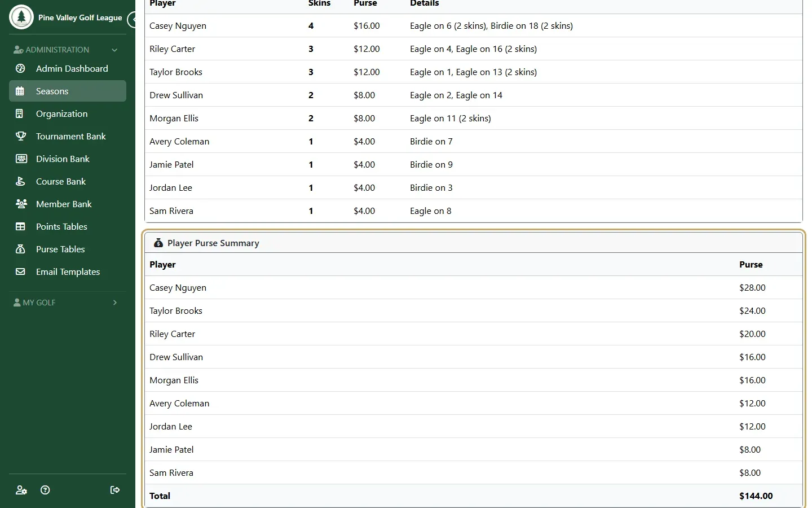Click the Email Templates envelope icon

pos(20,271)
